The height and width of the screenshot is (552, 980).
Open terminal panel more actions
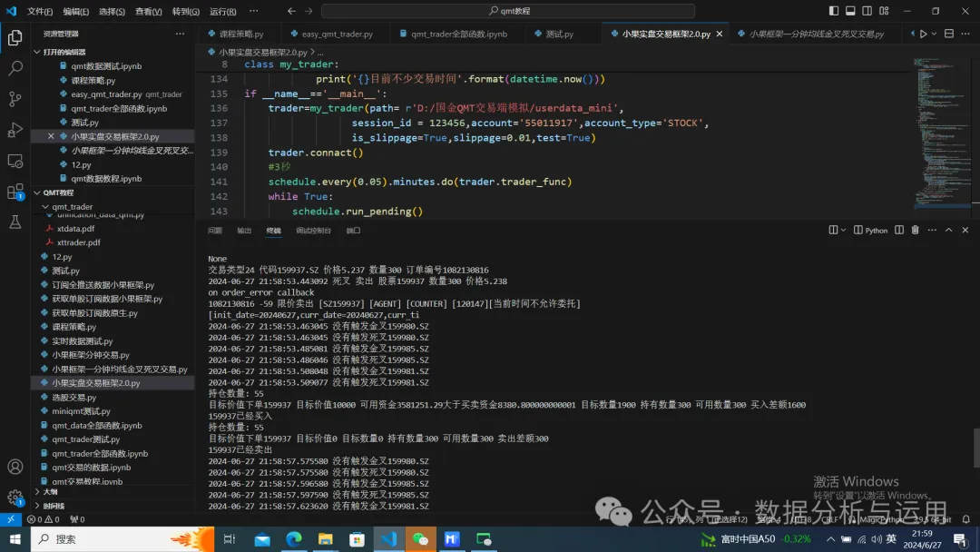[x=932, y=230]
